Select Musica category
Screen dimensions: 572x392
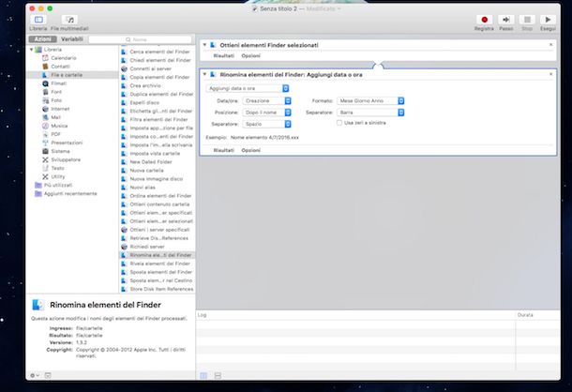(x=59, y=126)
